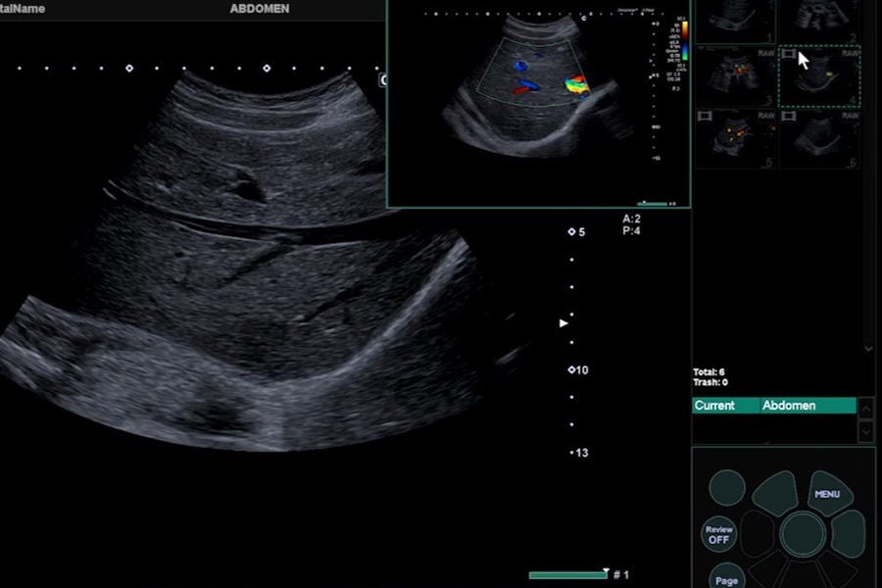Select the Current Abdomen exam row
This screenshot has width=882, height=588.
pos(774,405)
